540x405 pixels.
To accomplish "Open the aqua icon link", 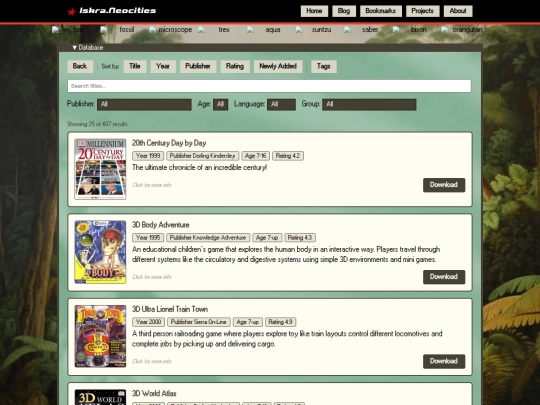I will tap(263, 30).
